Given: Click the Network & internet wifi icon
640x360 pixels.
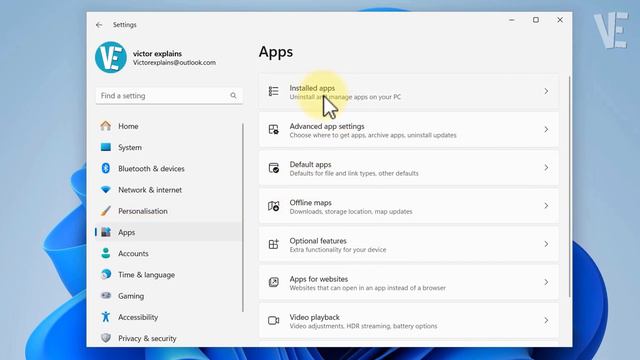Looking at the screenshot, I should (106, 189).
